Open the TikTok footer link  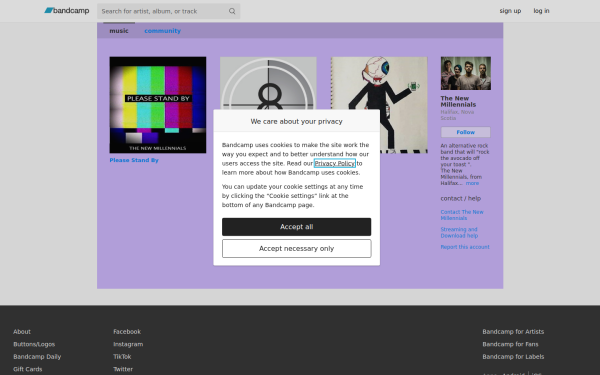[122, 357]
